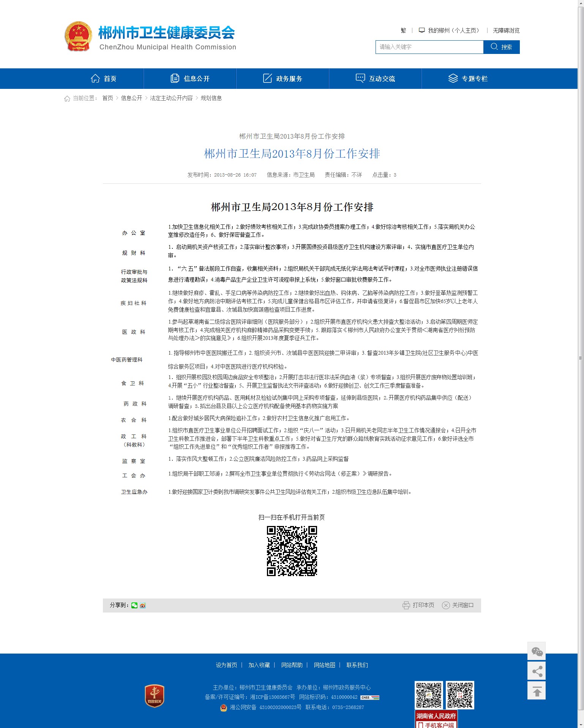Screen dimensions: 584x728
Task: Open 无障碍浏览 accessibility link
Action: (x=506, y=30)
